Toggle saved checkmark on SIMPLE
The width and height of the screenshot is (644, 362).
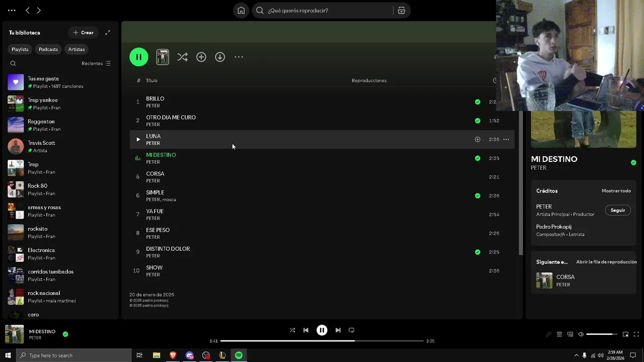477,196
